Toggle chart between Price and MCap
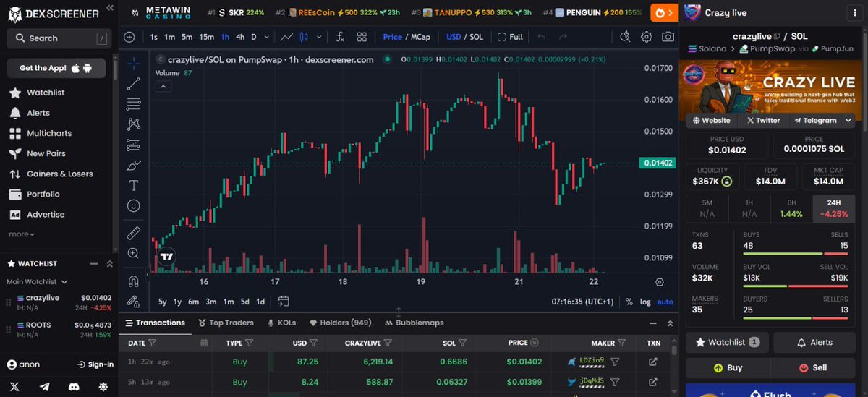The image size is (868, 397). pyautogui.click(x=407, y=37)
